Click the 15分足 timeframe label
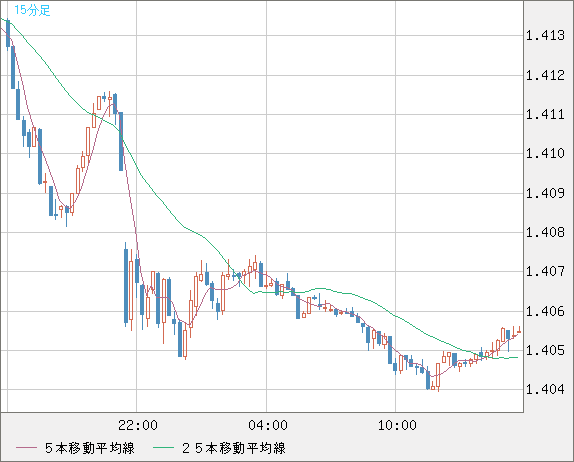The width and height of the screenshot is (574, 462). 32,10
